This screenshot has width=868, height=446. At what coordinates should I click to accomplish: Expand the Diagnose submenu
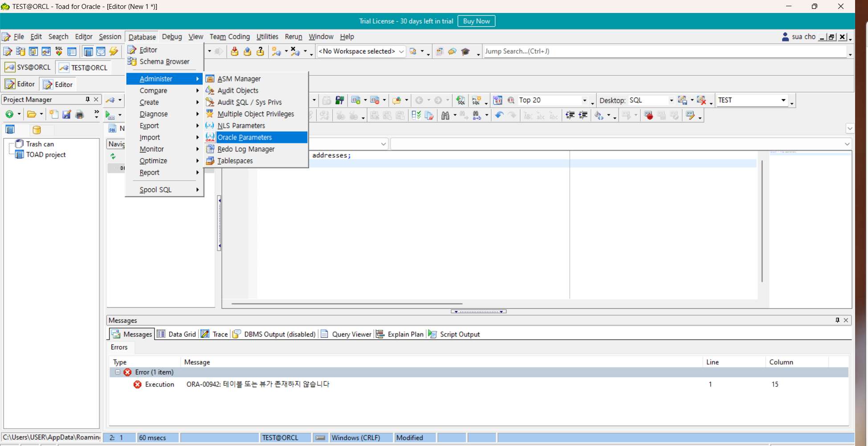click(x=164, y=114)
